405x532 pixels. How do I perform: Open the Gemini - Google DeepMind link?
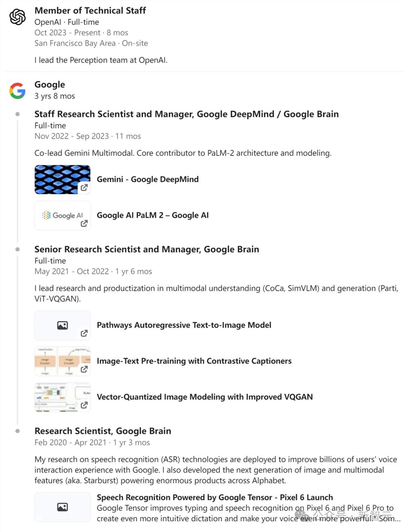coord(147,179)
